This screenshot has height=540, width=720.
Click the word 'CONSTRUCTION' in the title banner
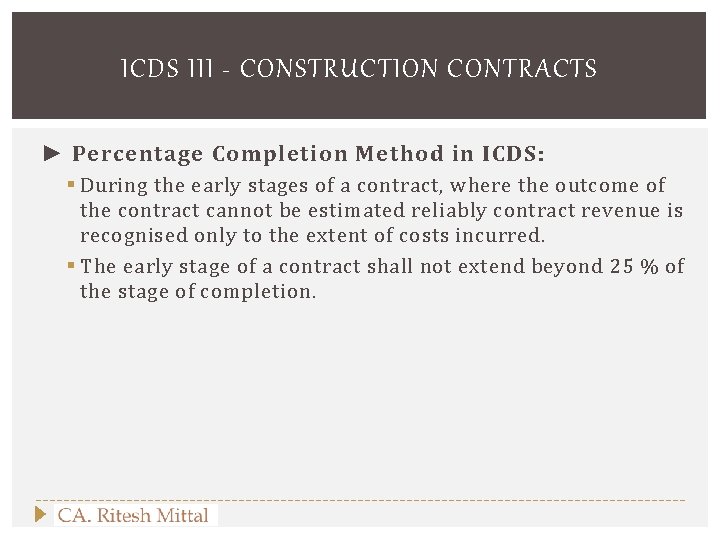[339, 68]
